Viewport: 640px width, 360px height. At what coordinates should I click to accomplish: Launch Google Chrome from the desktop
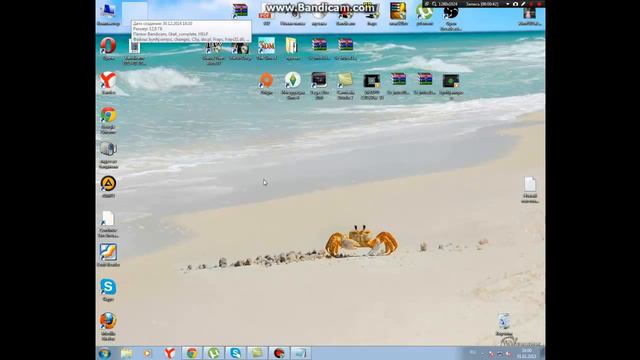(108, 119)
